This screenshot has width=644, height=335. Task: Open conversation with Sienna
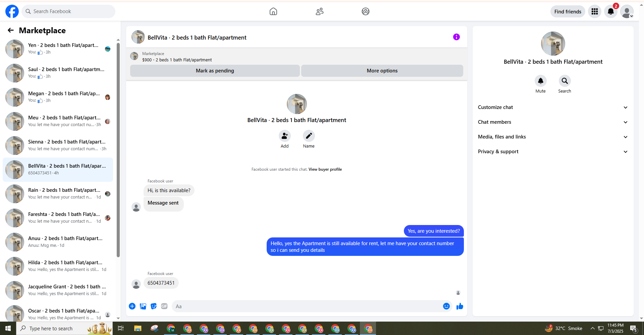tap(58, 146)
